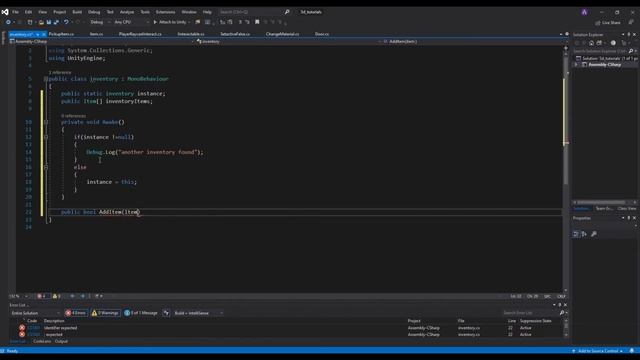Switch to the Class View tab
The height and width of the screenshot is (360, 640).
click(x=627, y=209)
